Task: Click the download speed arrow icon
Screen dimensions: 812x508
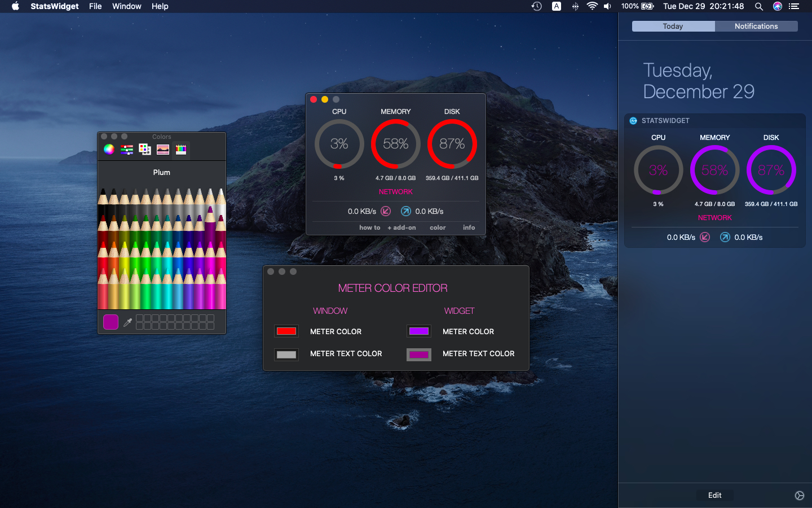Action: [x=387, y=211]
